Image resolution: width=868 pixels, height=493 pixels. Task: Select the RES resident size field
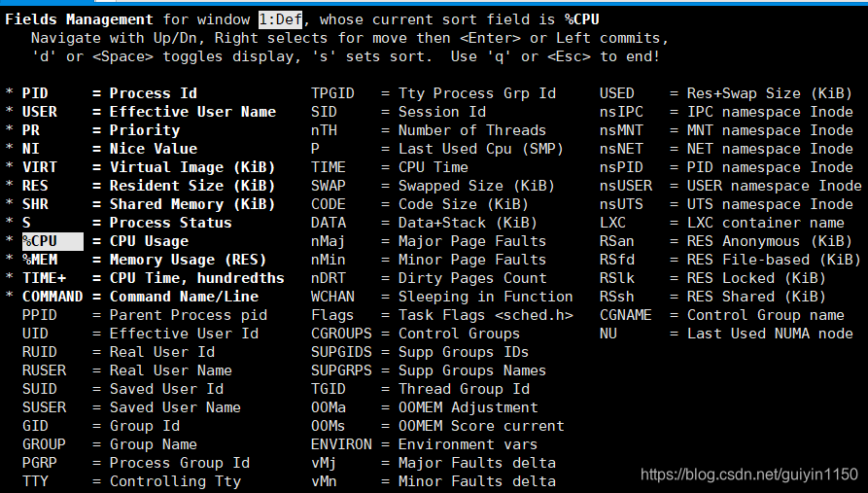click(x=35, y=186)
